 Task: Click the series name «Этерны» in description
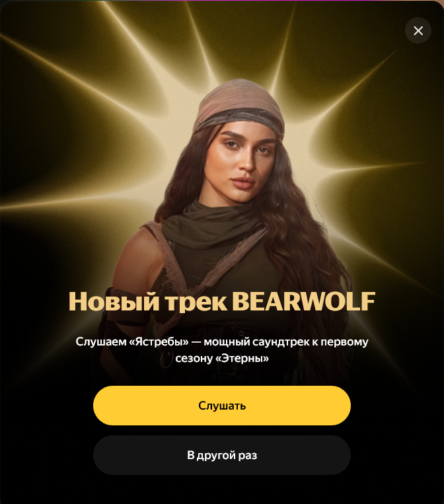pos(241,358)
